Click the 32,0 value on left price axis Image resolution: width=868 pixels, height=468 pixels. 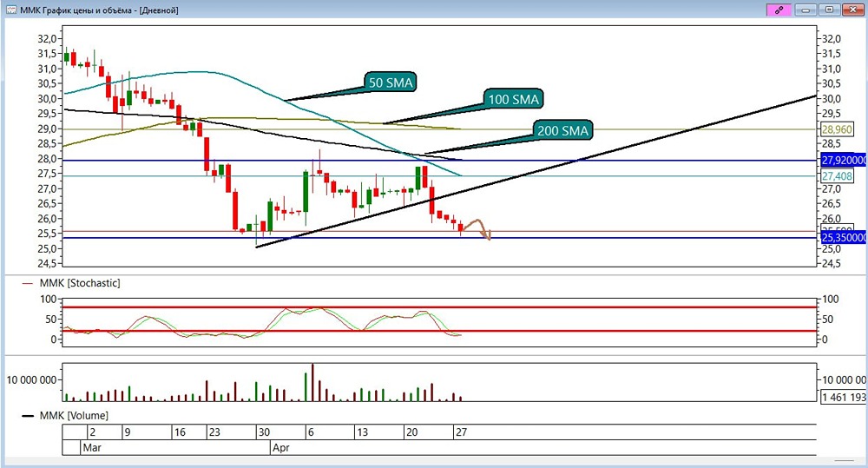click(47, 39)
